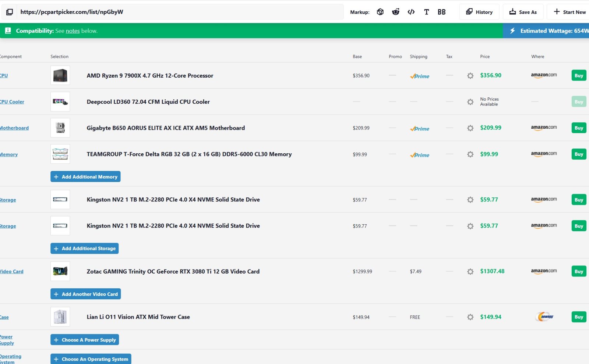The height and width of the screenshot is (364, 589).
Task: Select Reddit markup icon
Action: tap(396, 12)
